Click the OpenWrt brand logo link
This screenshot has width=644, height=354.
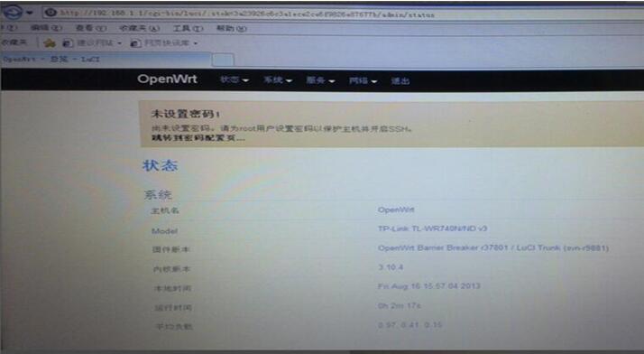pyautogui.click(x=167, y=79)
